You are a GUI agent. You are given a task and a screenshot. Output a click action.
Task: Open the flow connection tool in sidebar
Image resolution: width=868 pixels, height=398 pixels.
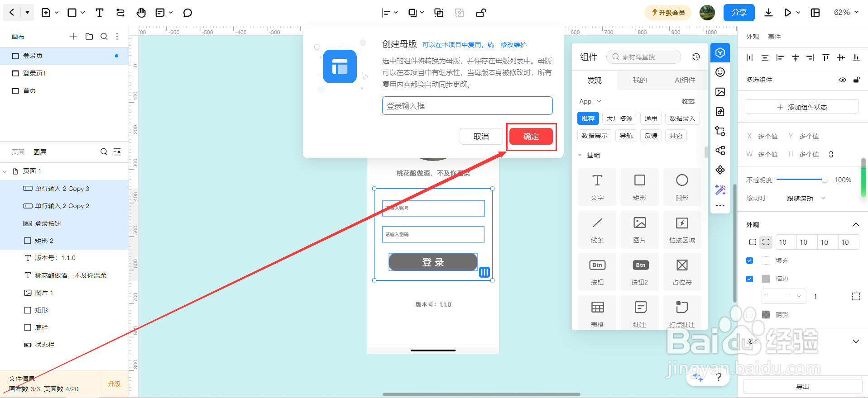click(720, 131)
